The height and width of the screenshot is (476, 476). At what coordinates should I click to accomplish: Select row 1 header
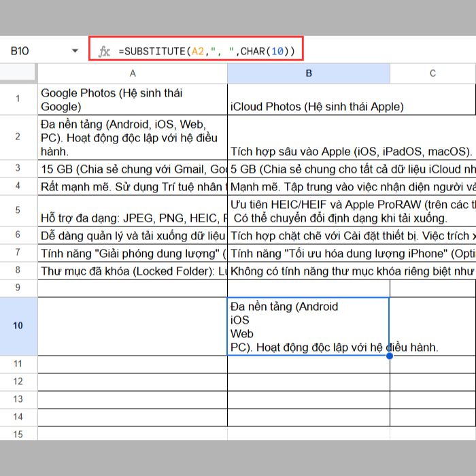(x=18, y=99)
